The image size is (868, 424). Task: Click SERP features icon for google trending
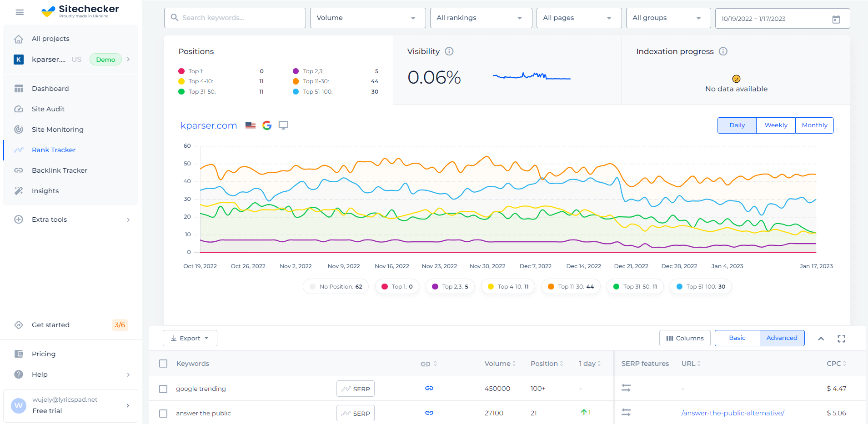point(626,388)
